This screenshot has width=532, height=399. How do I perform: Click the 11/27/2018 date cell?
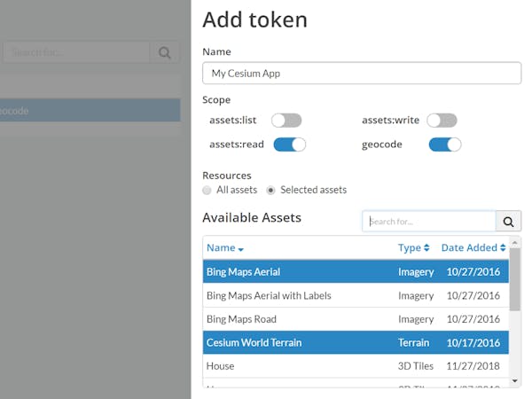coord(473,366)
